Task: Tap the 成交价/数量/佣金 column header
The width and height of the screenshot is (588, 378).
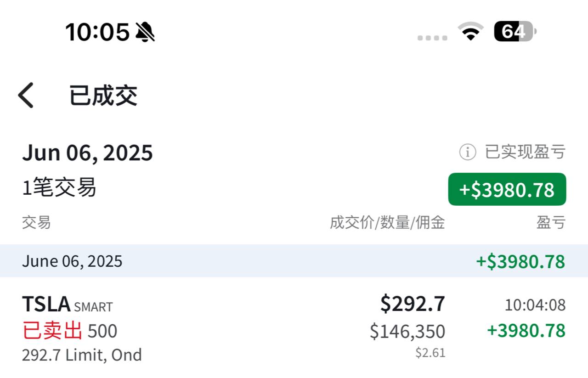Action: pyautogui.click(x=387, y=223)
